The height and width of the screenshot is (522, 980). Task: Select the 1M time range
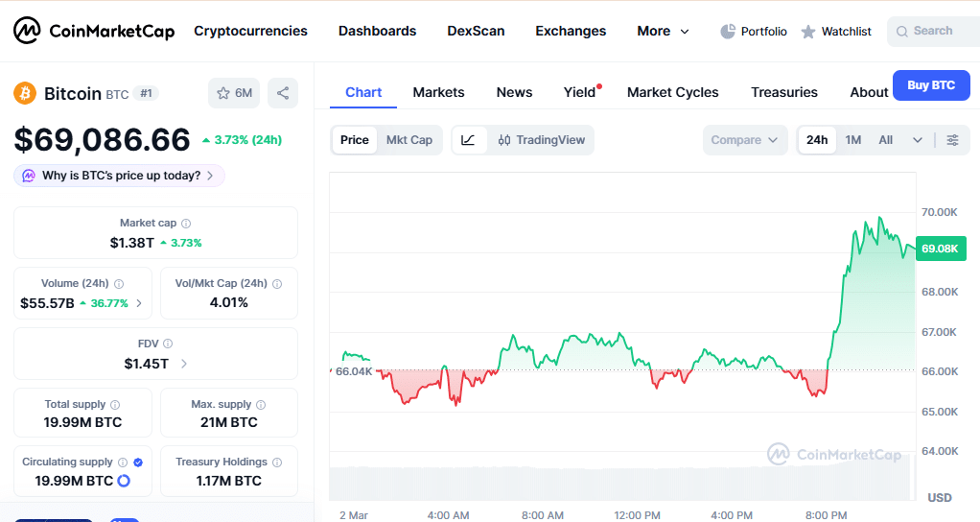[853, 140]
